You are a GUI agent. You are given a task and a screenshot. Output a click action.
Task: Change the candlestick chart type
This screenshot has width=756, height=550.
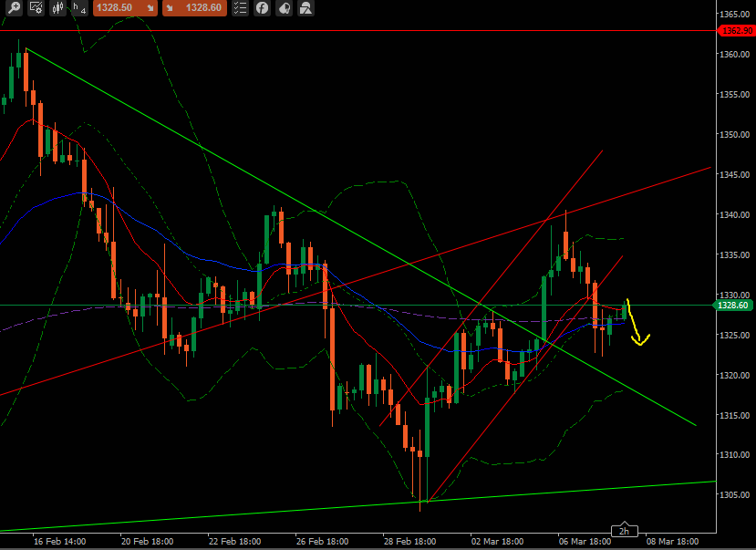57,7
